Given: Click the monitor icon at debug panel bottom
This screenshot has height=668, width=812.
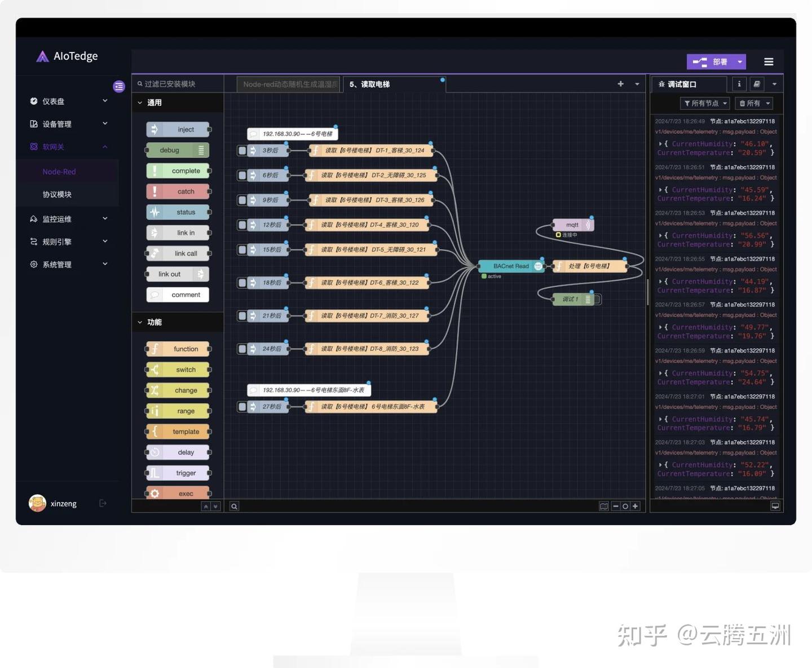Looking at the screenshot, I should point(775,506).
